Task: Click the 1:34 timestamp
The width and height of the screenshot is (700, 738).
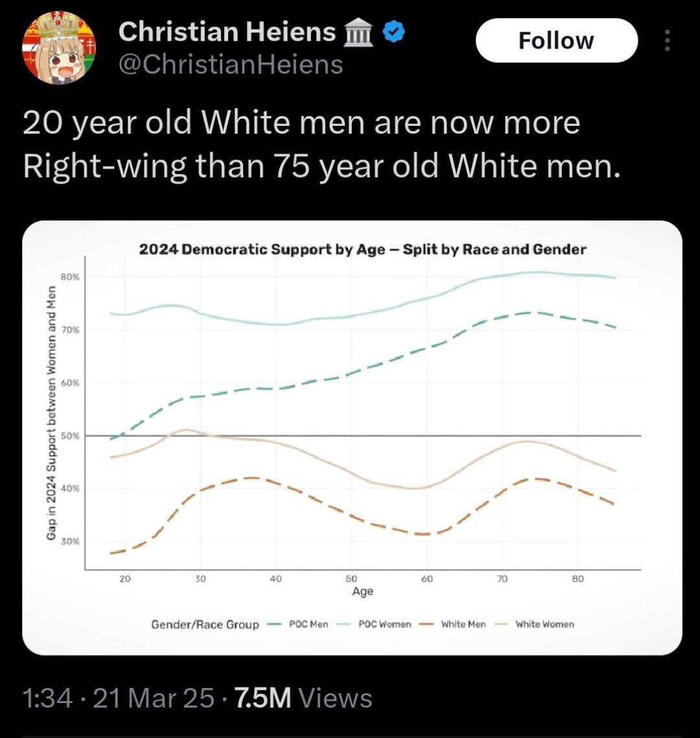Action: 43,698
